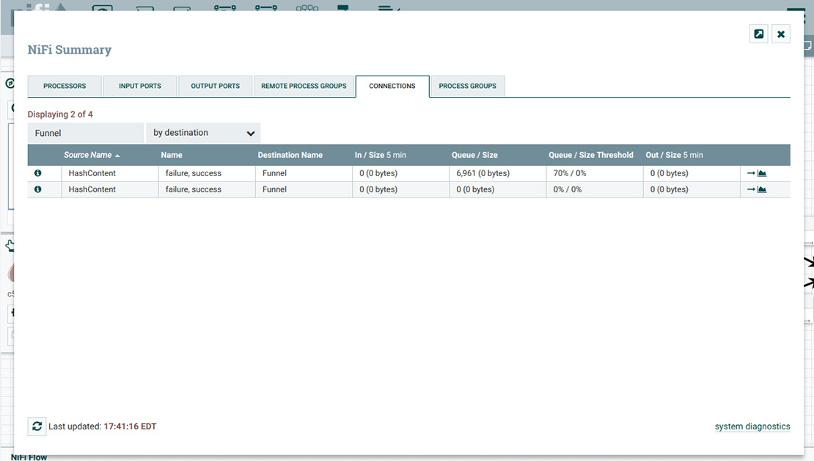
Task: Click the last updated time '17:41:16 EDT'
Action: coord(130,426)
